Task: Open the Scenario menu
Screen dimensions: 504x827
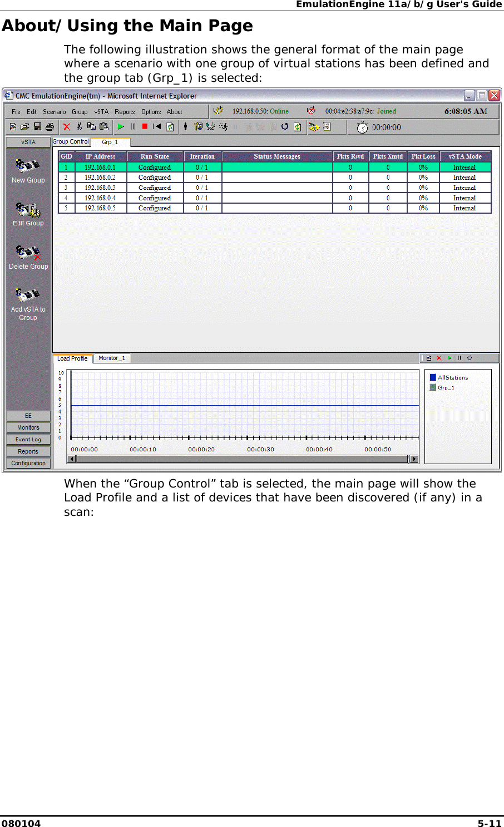Action: 54,111
